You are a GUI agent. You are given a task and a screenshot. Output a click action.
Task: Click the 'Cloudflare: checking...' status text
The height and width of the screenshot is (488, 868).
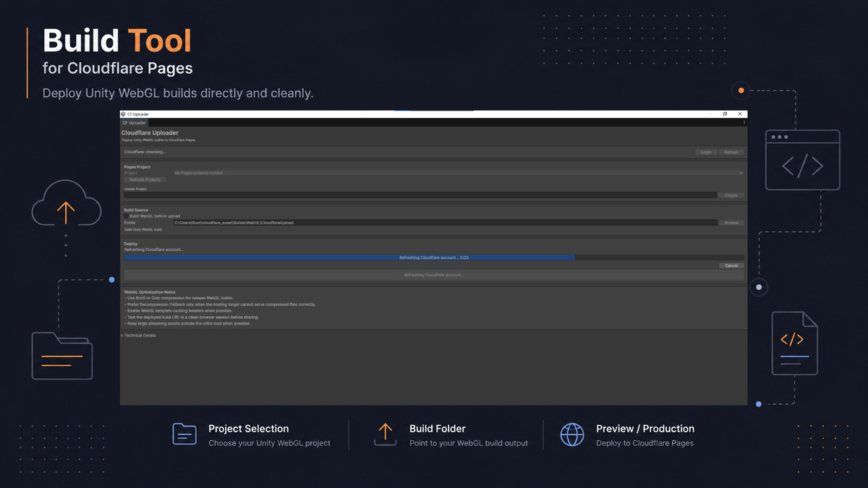145,152
